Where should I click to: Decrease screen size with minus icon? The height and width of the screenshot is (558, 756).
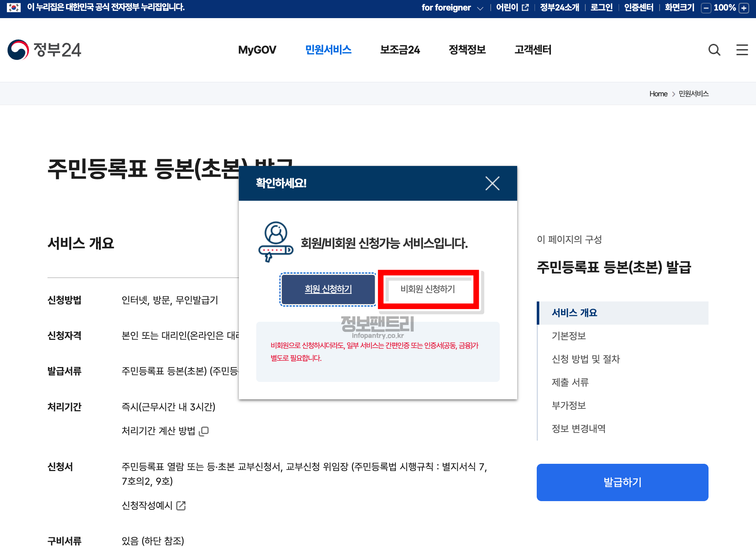[706, 8]
